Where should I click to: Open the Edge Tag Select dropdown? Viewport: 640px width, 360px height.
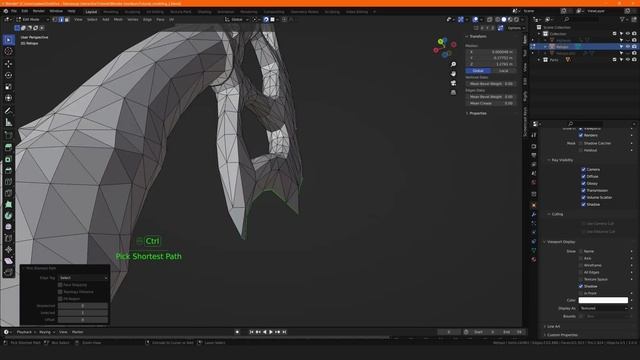click(83, 278)
